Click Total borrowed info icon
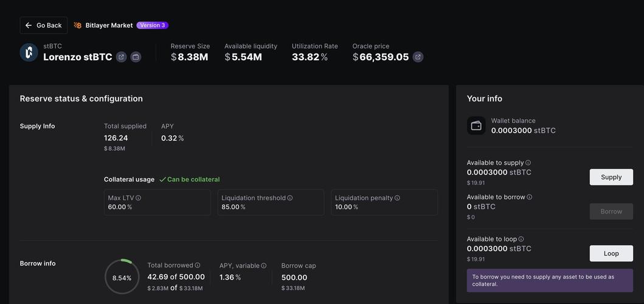Viewport: 644px width, 304px height. (x=198, y=266)
